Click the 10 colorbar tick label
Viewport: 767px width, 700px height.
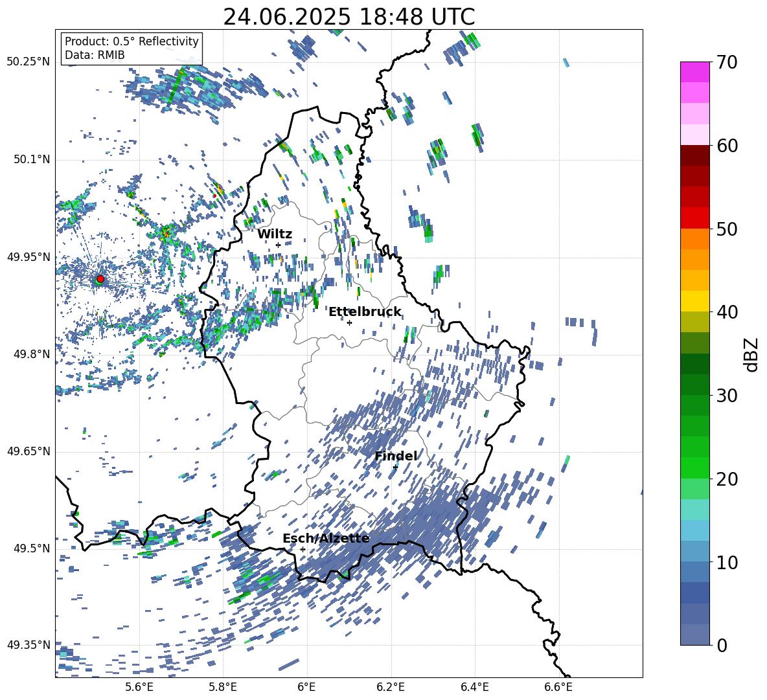coord(727,562)
